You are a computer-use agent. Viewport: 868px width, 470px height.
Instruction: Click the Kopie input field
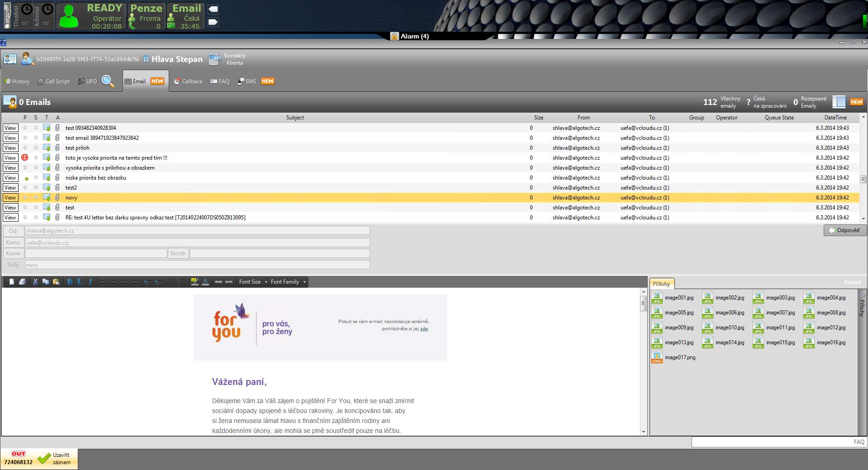point(96,253)
